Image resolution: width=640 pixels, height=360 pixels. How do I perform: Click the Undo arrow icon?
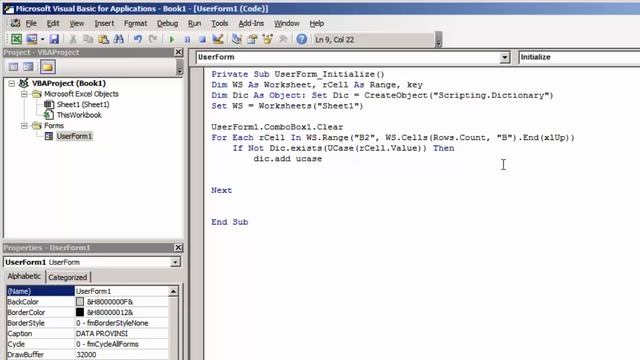[x=138, y=39]
